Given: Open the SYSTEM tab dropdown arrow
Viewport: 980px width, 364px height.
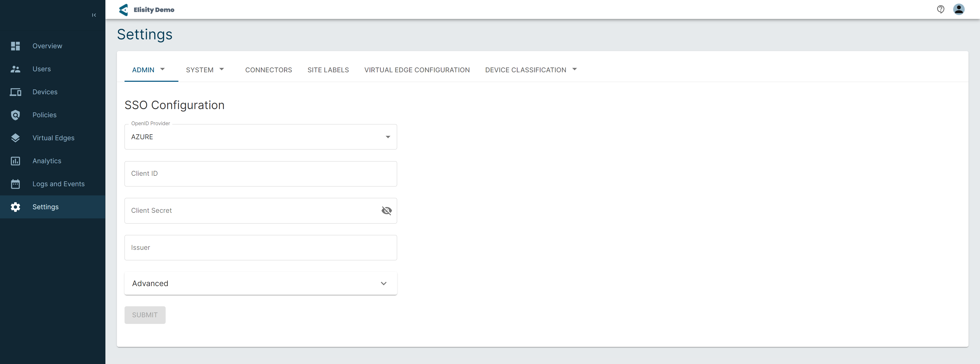Looking at the screenshot, I should [x=222, y=69].
